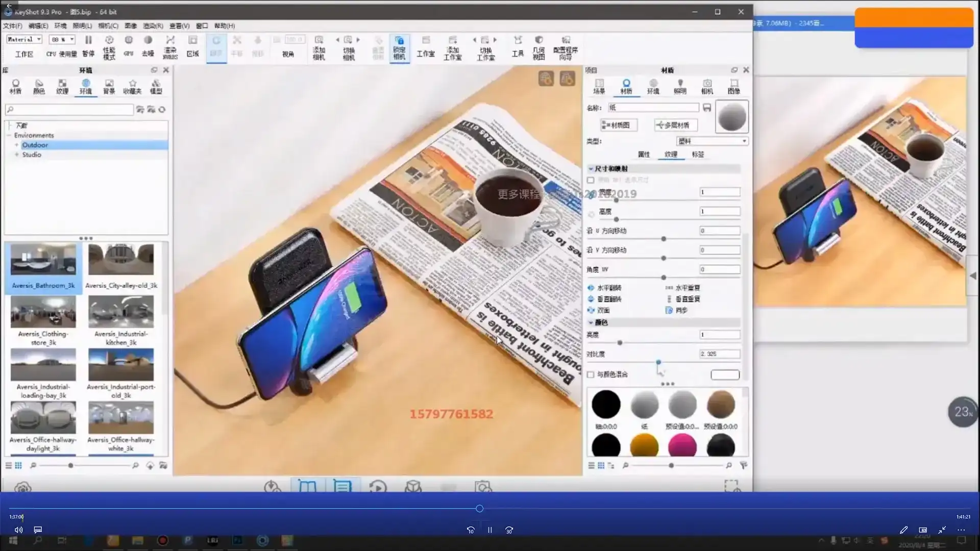Viewport: 980px width, 551px height.
Task: Click the 去噪 denoise icon
Action: [148, 40]
